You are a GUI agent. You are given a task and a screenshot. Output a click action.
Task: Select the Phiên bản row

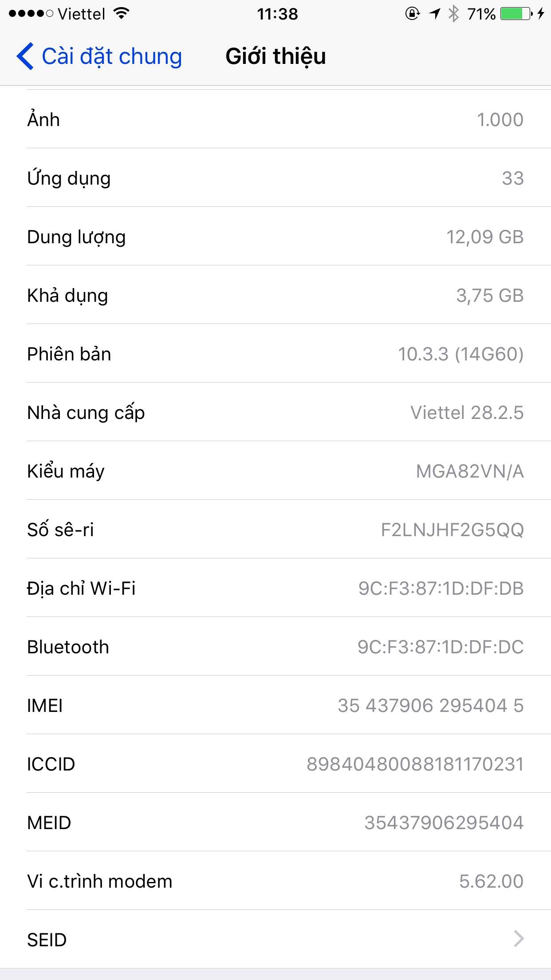pos(275,354)
